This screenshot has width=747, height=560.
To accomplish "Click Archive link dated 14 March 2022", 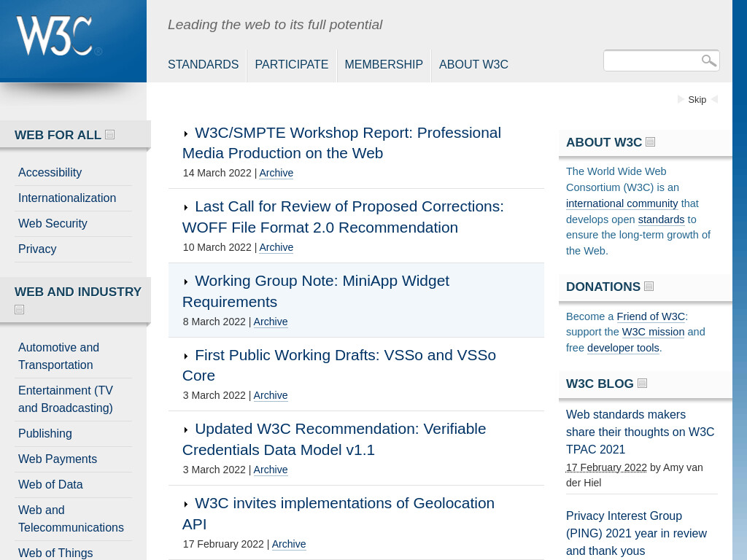I will 276,173.
